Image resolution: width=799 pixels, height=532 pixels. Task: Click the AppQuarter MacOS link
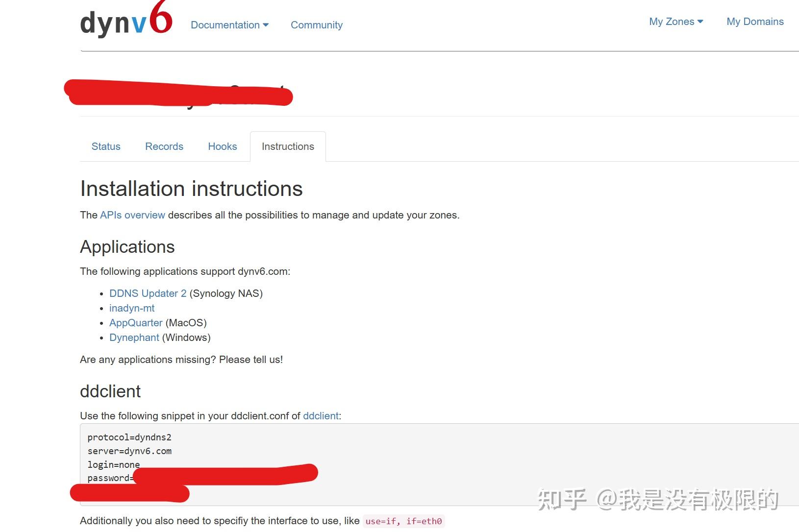[135, 322]
